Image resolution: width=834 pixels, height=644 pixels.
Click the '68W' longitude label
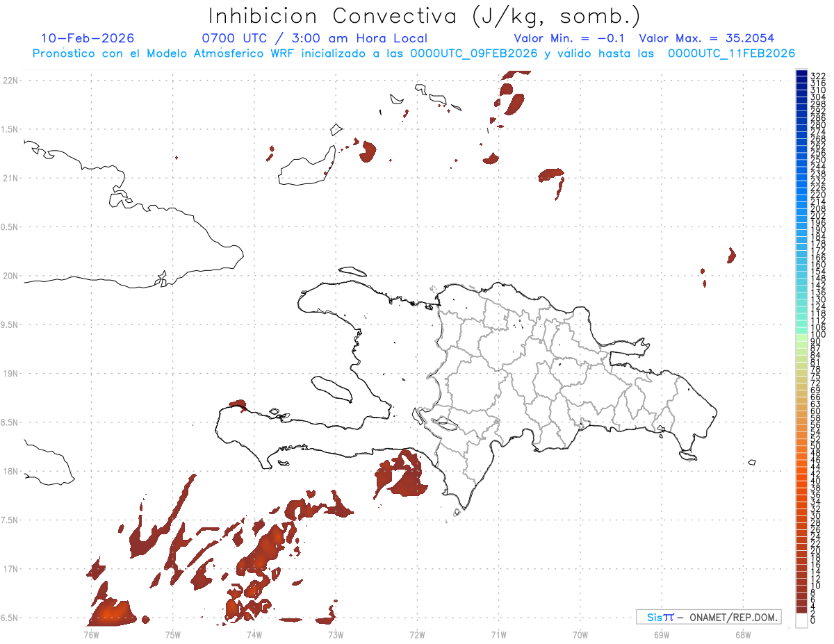[742, 634]
